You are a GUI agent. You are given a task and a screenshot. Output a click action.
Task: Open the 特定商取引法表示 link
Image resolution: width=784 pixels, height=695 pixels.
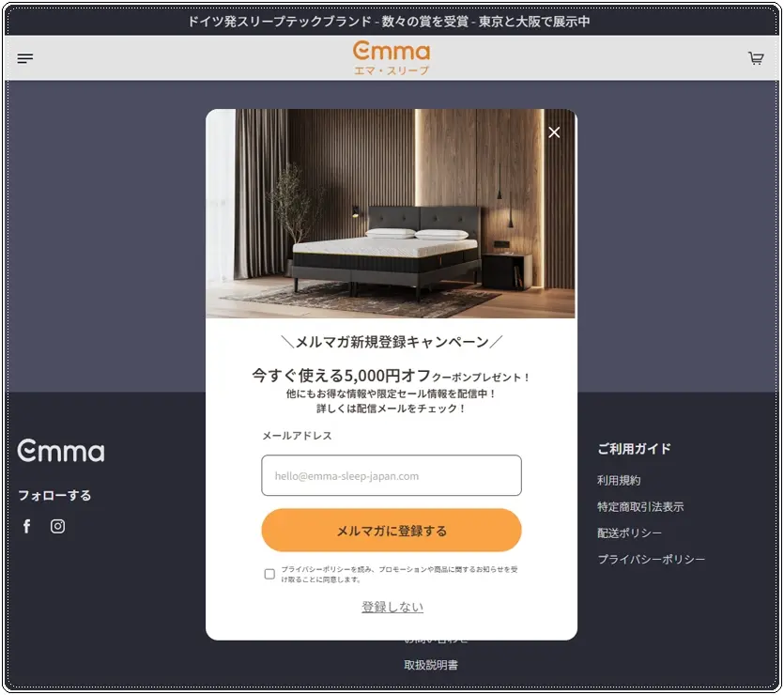[640, 506]
